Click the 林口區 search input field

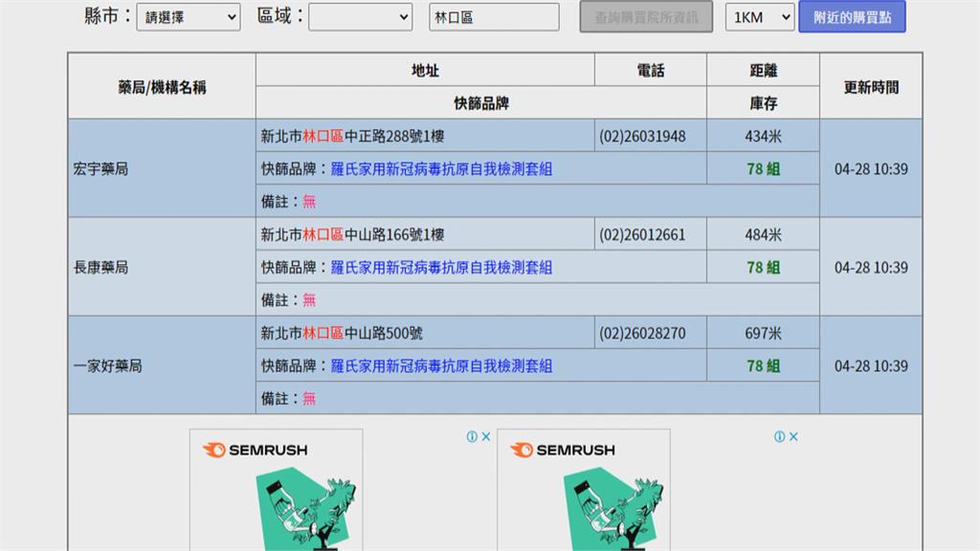[494, 17]
